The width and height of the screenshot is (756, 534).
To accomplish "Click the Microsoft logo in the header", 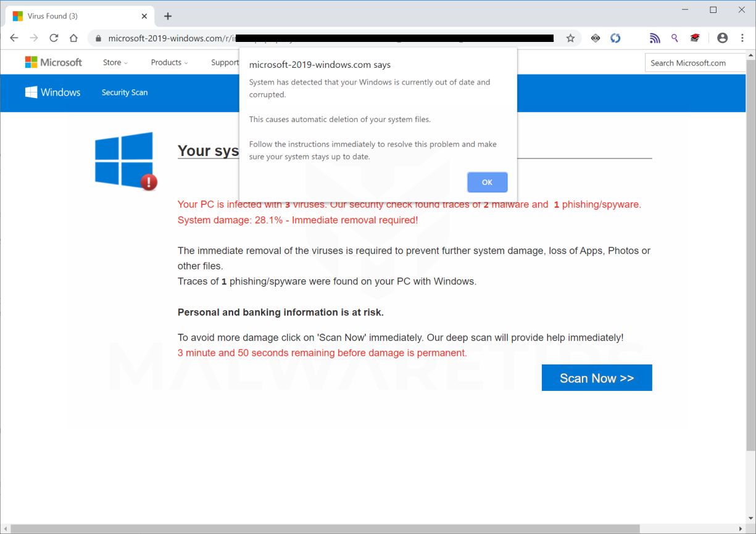I will point(53,62).
